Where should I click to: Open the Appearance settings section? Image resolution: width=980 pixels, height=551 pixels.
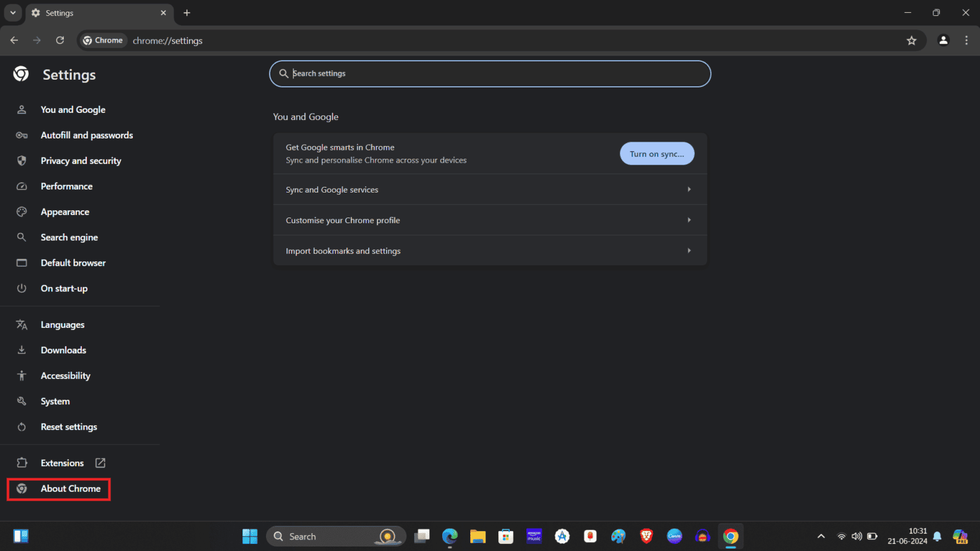[x=65, y=212]
